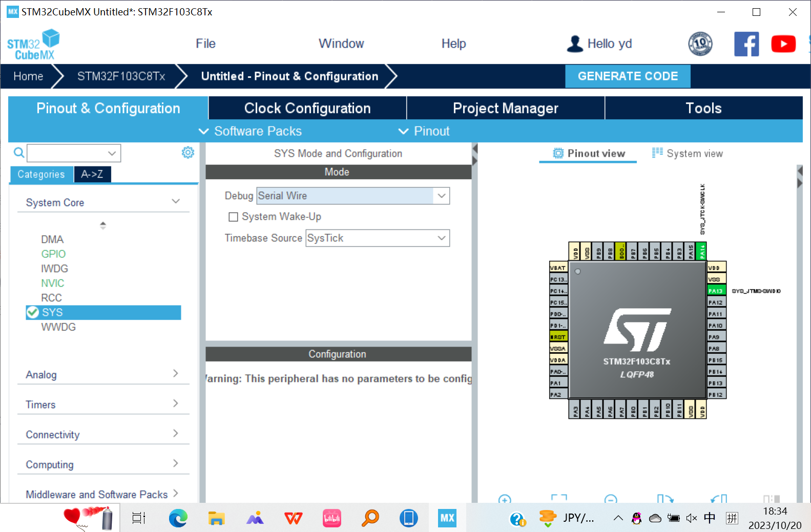The height and width of the screenshot is (532, 811).
Task: Open the OneDrive cloud tray icon
Action: click(655, 518)
